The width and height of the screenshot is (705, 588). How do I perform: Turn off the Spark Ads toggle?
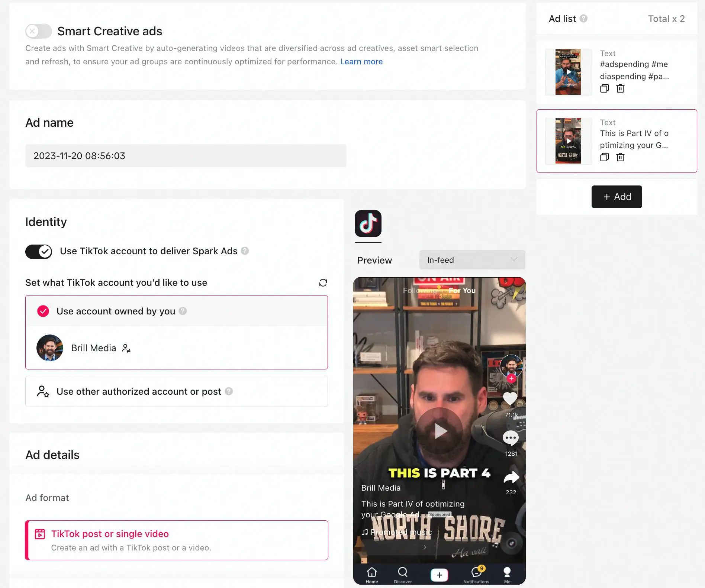tap(39, 252)
